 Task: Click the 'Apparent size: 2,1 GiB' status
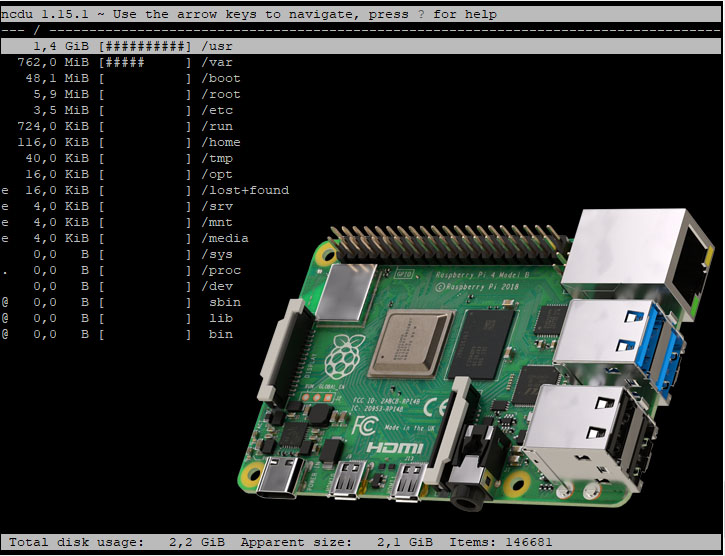(337, 542)
